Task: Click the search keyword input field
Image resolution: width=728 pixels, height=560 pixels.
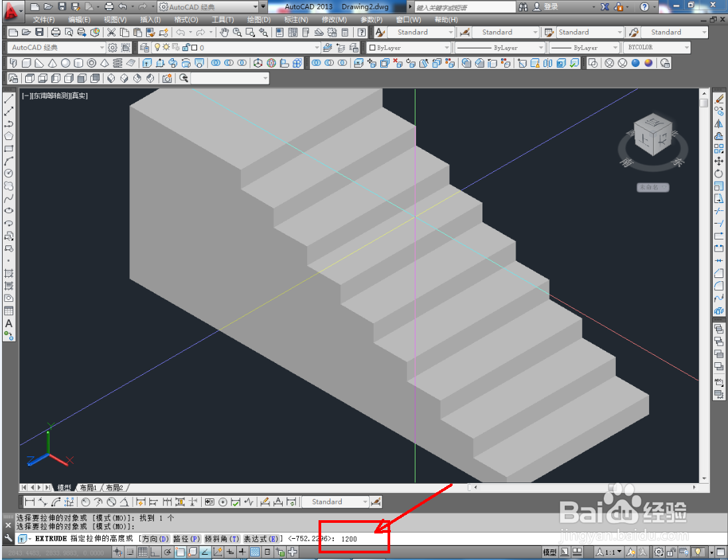Action: (x=465, y=7)
